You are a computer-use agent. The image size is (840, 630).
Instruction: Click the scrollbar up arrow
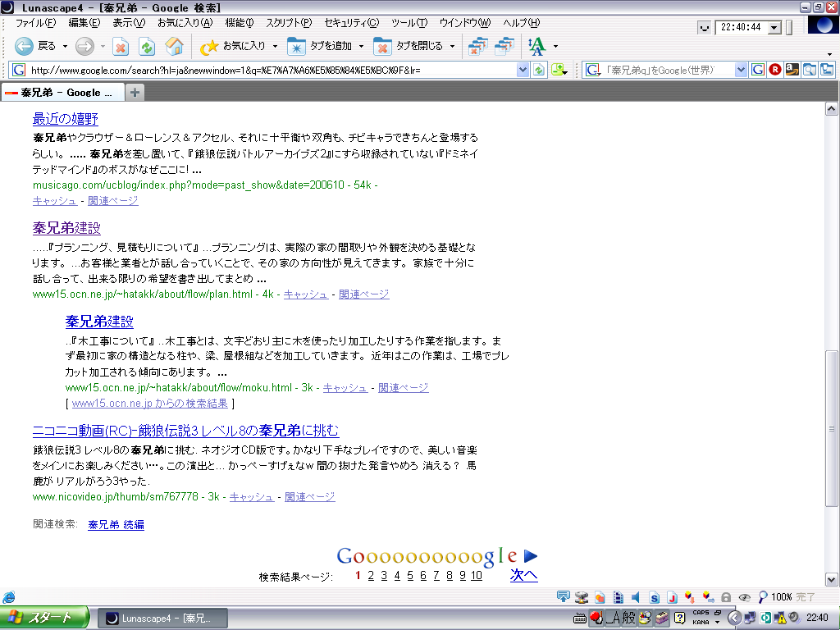click(x=831, y=109)
